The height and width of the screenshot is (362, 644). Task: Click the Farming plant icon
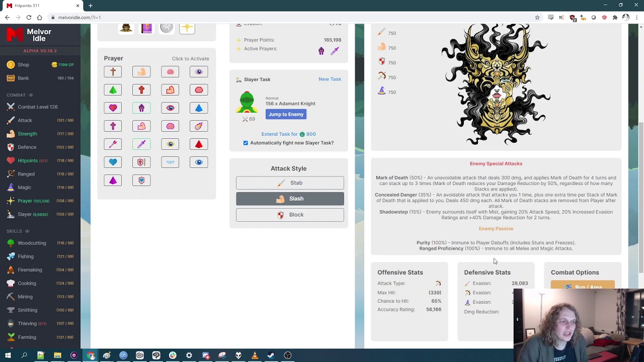pyautogui.click(x=11, y=337)
